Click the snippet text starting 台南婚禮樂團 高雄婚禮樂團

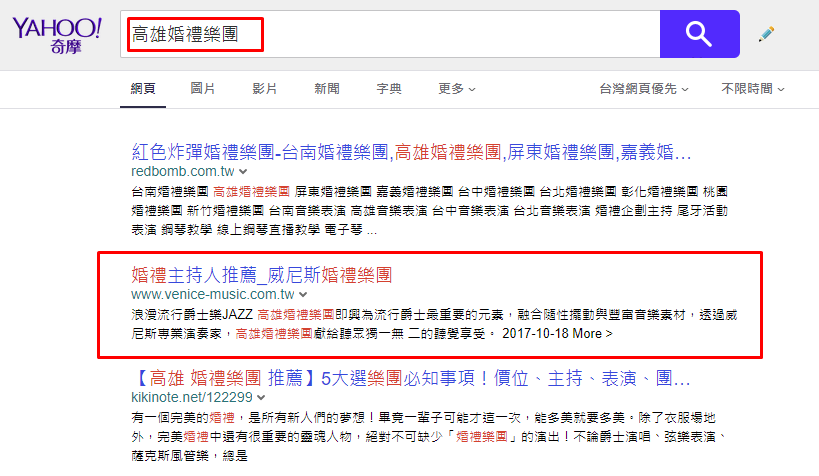[x=429, y=211]
